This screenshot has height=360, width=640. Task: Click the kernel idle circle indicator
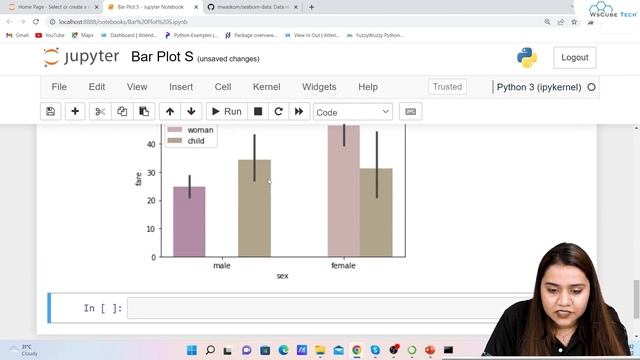click(591, 87)
